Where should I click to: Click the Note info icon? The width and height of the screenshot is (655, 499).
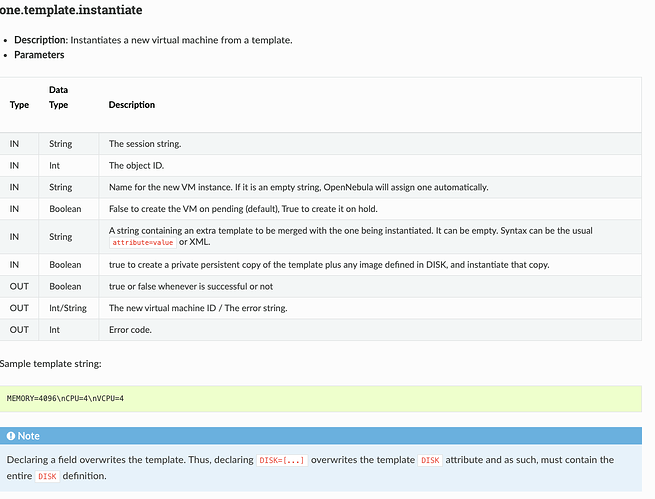point(11,436)
